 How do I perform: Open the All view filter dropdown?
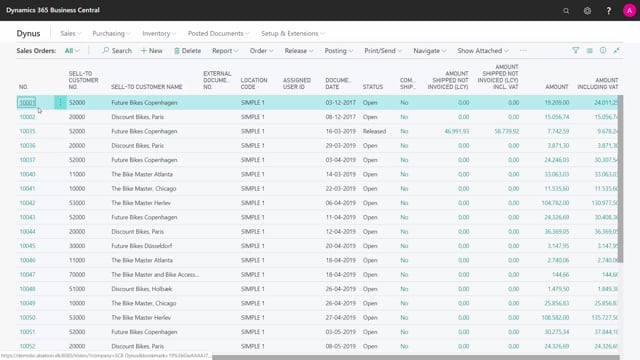(x=72, y=51)
